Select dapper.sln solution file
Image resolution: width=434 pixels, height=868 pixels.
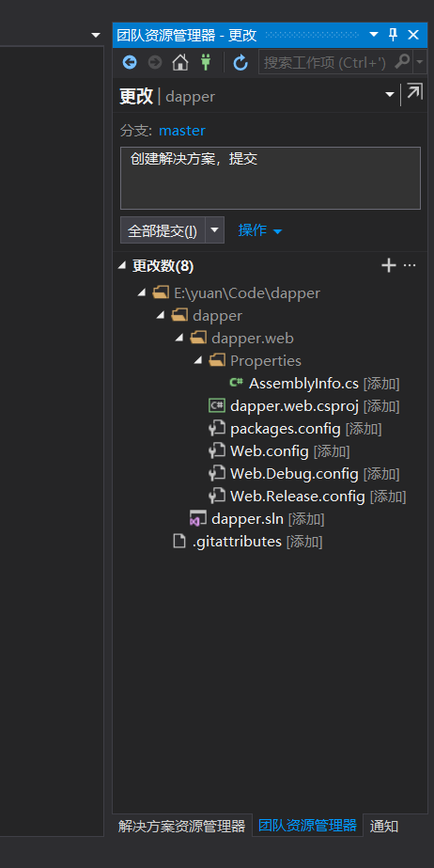247,519
